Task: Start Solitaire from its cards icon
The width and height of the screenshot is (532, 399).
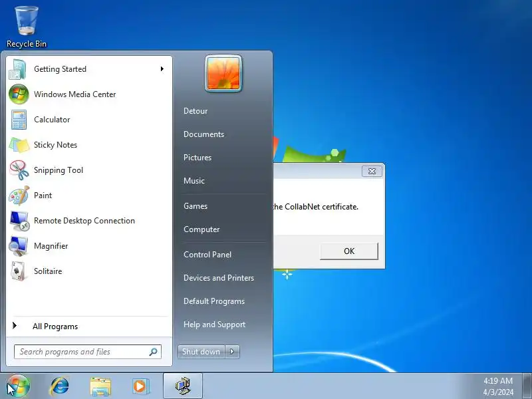Action: tap(19, 271)
